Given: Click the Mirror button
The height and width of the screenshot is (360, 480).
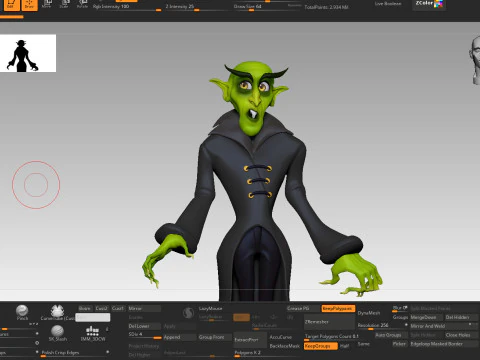Looking at the screenshot, I should pos(144,308).
